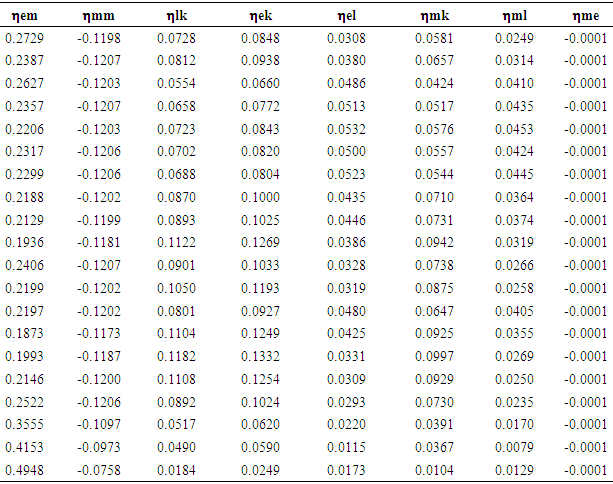Image resolution: width=613 pixels, height=484 pixels.
Task: Select the cell with value 0.4948
Action: pyautogui.click(x=24, y=470)
